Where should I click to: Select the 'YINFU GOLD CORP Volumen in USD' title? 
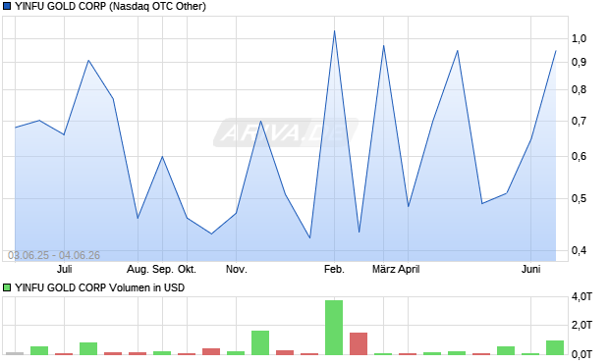[99, 287]
